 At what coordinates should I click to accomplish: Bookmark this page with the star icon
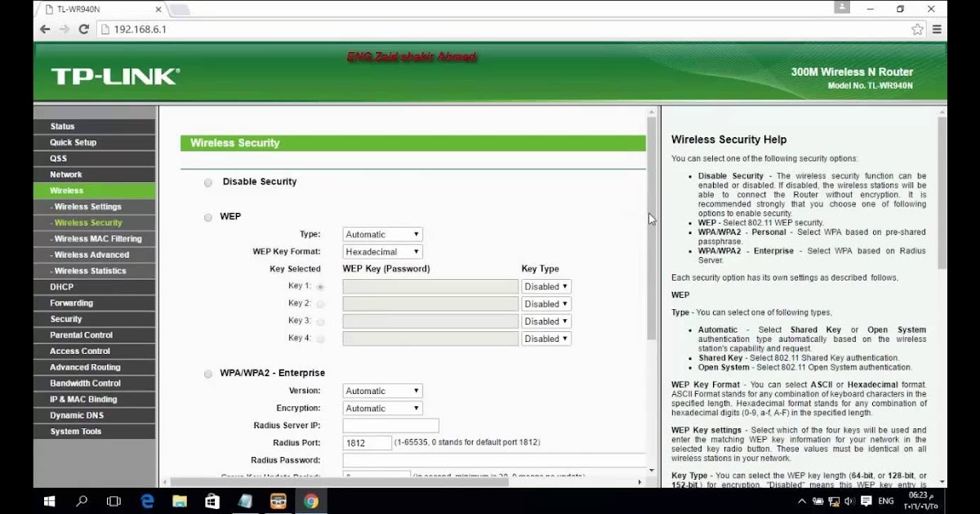tap(917, 29)
